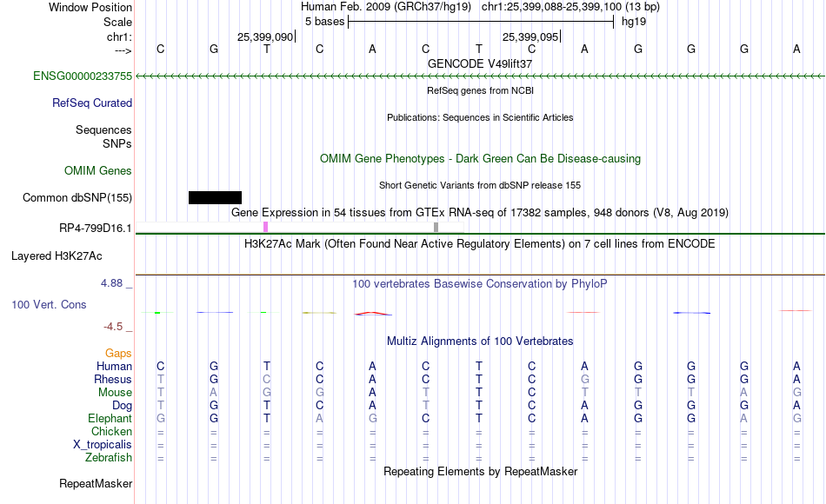This screenshot has height=504, width=826.
Task: Click the ---> base sequence direction arrow
Action: click(x=123, y=50)
